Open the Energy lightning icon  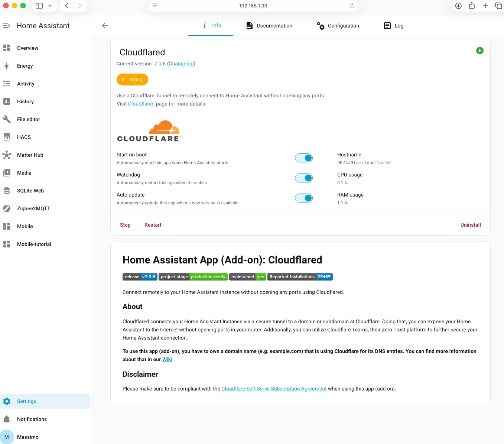tap(7, 66)
